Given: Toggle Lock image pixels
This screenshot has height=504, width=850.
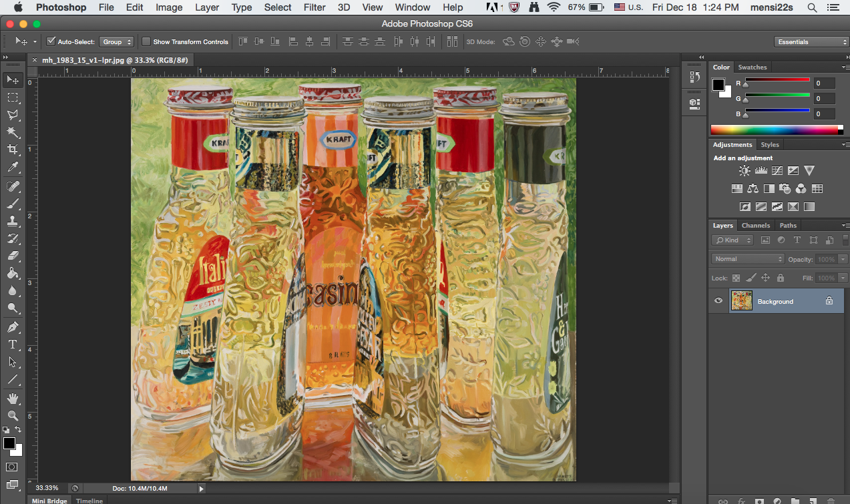Looking at the screenshot, I should 751,278.
